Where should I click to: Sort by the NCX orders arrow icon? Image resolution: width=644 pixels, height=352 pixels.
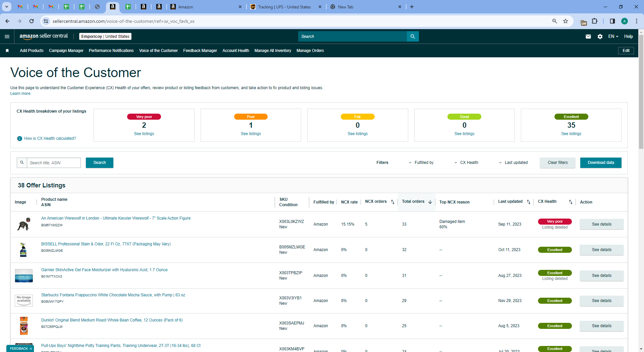point(393,202)
